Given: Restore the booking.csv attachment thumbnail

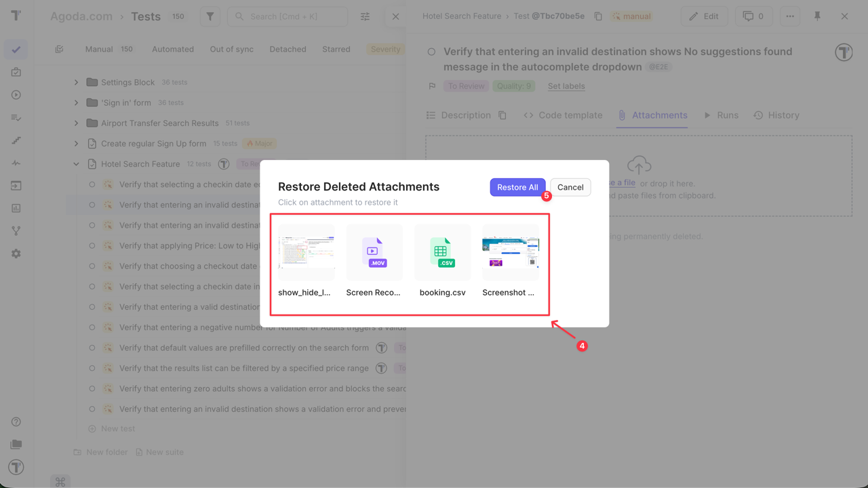Looking at the screenshot, I should (x=442, y=252).
